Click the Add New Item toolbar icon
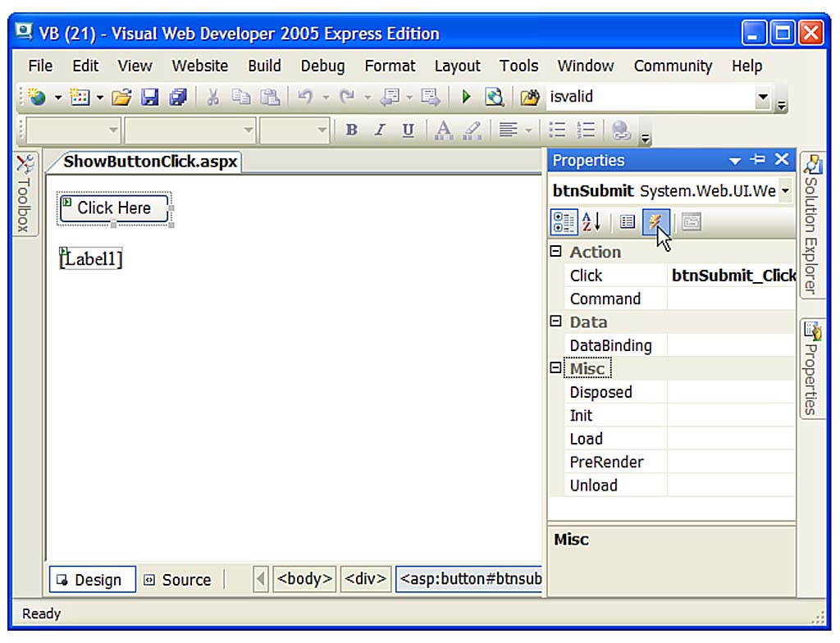Image resolution: width=840 pixels, height=643 pixels. [x=80, y=97]
